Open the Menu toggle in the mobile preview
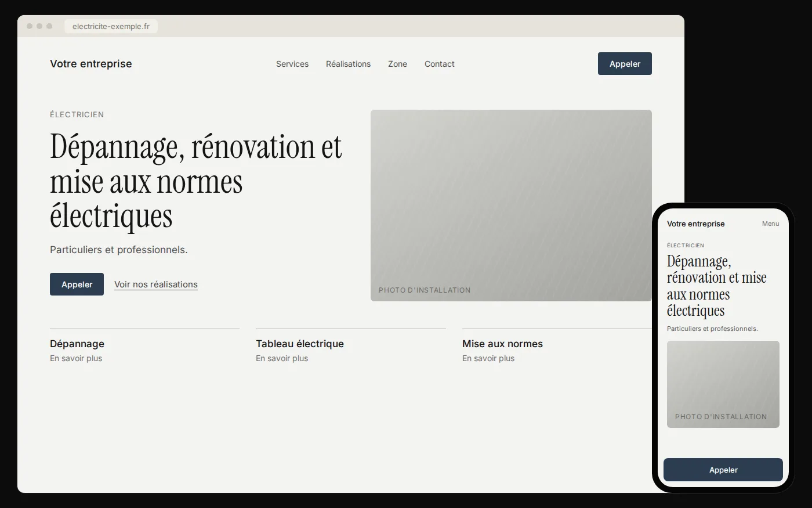 (770, 224)
